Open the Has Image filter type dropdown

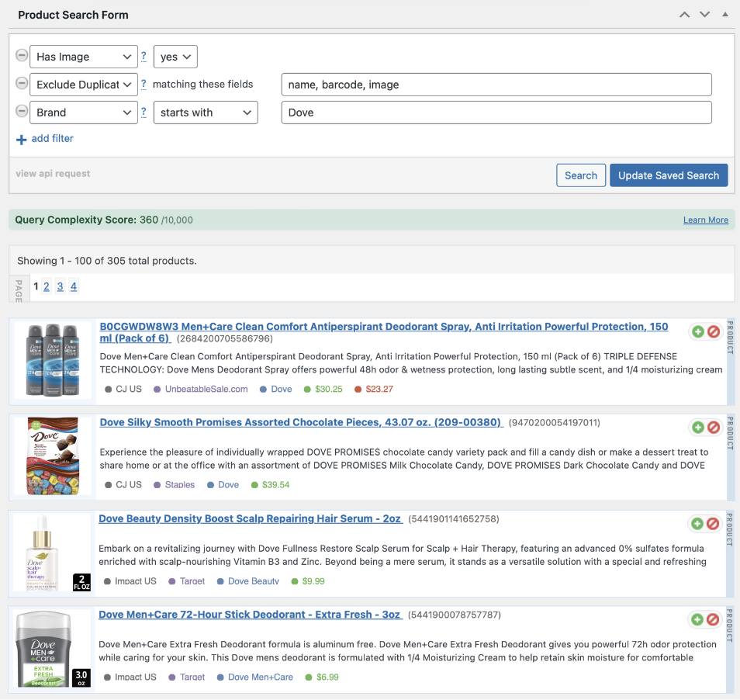click(x=84, y=57)
